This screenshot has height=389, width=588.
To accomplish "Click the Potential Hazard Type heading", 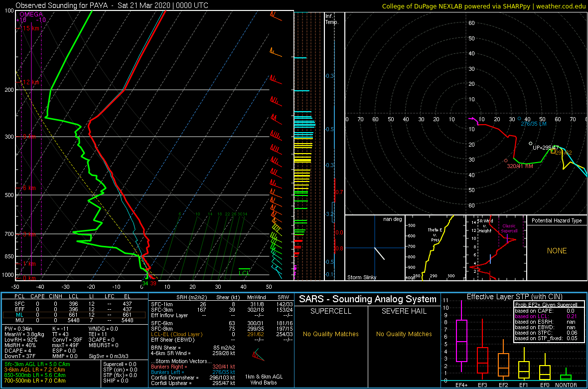I will click(x=557, y=220).
